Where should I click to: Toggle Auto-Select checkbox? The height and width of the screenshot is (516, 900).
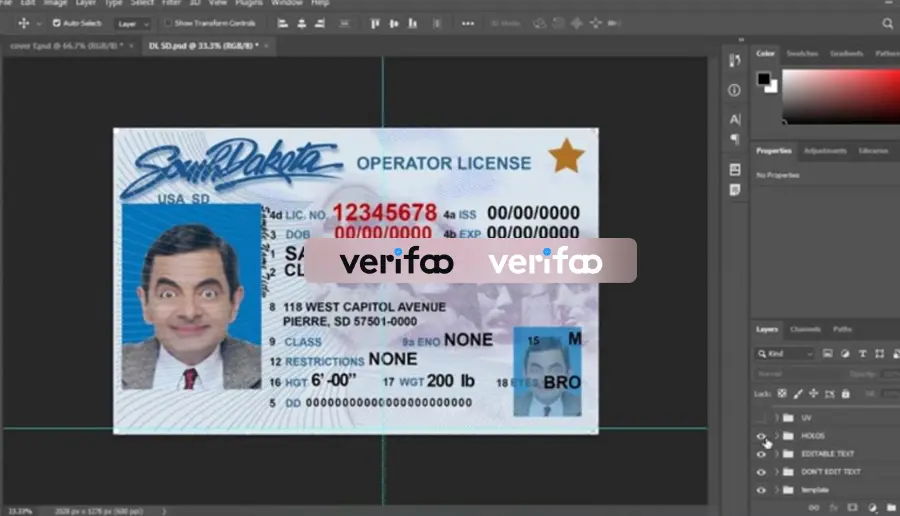click(57, 23)
